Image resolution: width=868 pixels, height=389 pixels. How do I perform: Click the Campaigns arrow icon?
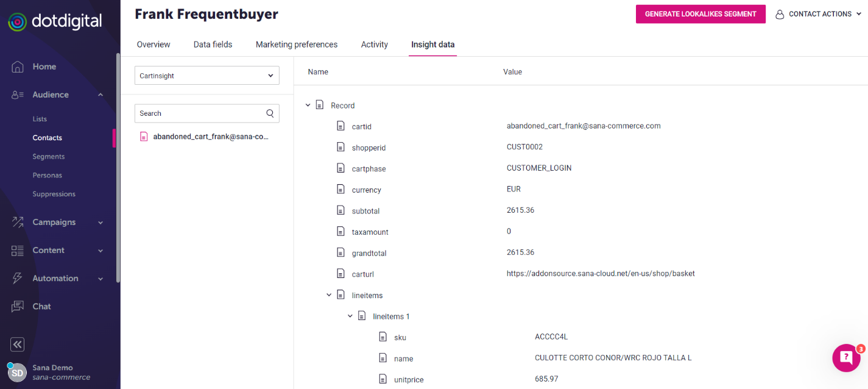(18, 222)
